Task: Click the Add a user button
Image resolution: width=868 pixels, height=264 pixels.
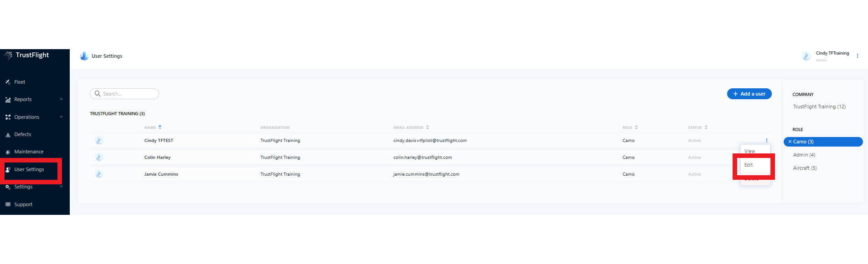Action: [x=749, y=94]
